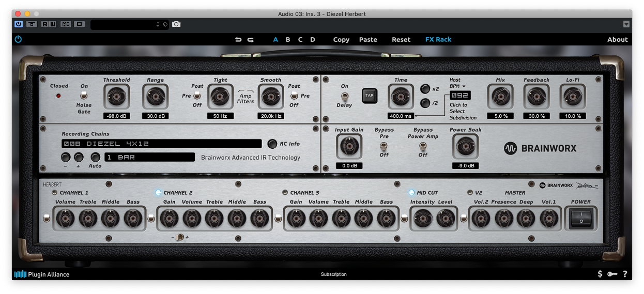Toggle the Bypass Power Amp switch
Screen dimensions: 644x294
point(423,146)
